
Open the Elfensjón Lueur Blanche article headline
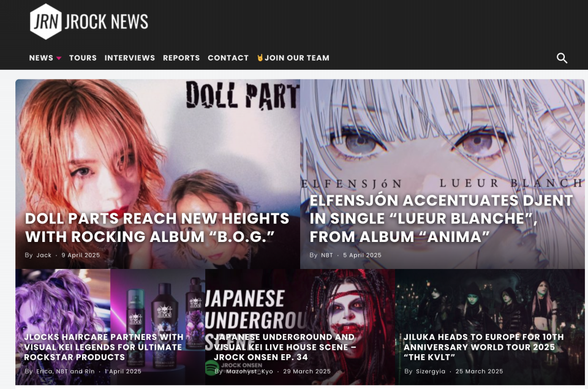click(x=441, y=218)
